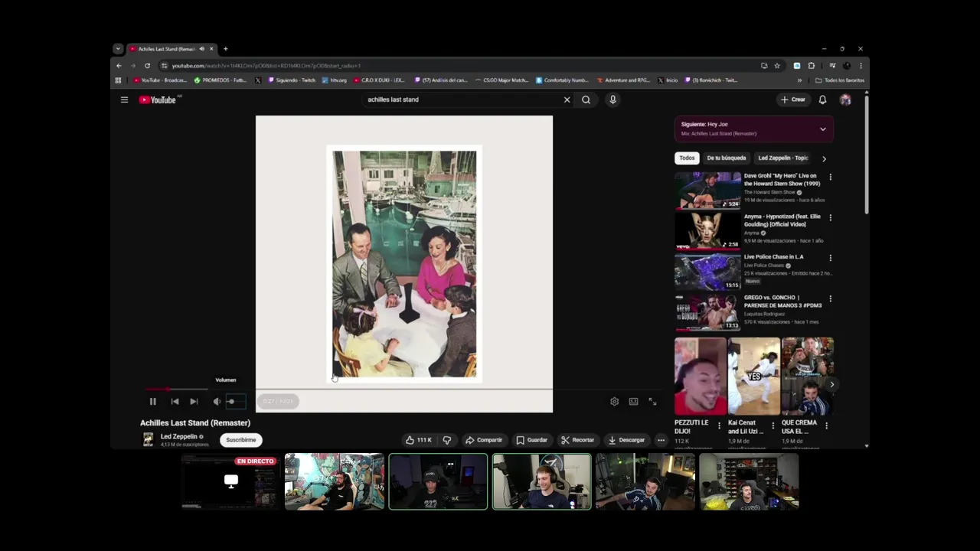Open the Siguiendo - Twitch bookmark
The width and height of the screenshot is (980, 551).
point(292,80)
